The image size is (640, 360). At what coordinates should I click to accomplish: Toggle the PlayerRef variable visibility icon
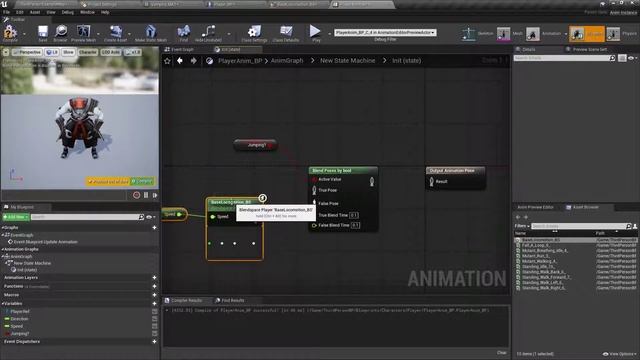pos(155,311)
